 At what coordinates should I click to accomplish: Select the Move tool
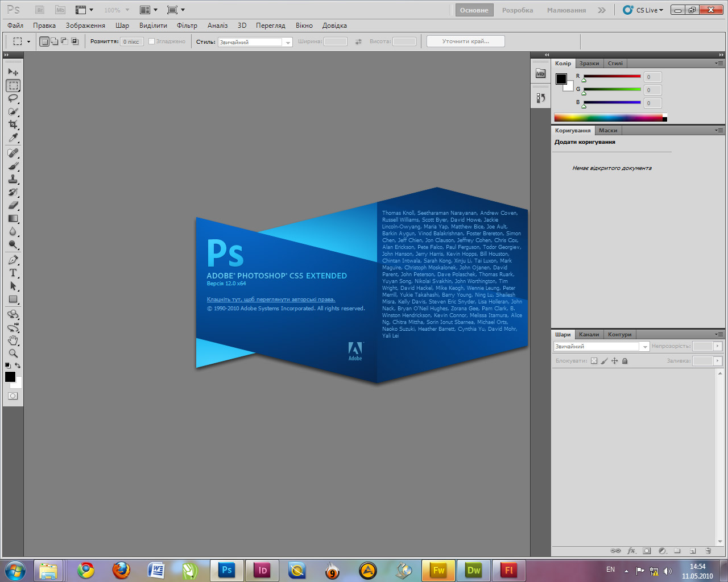pyautogui.click(x=13, y=72)
